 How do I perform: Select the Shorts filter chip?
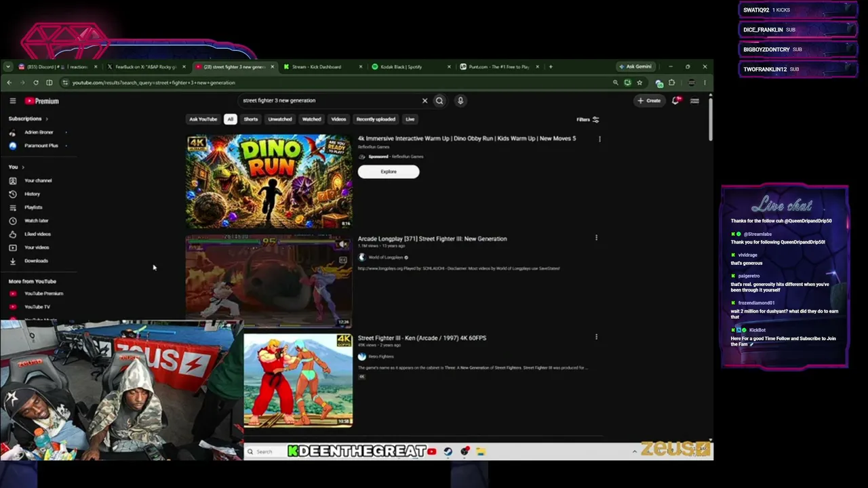click(251, 119)
